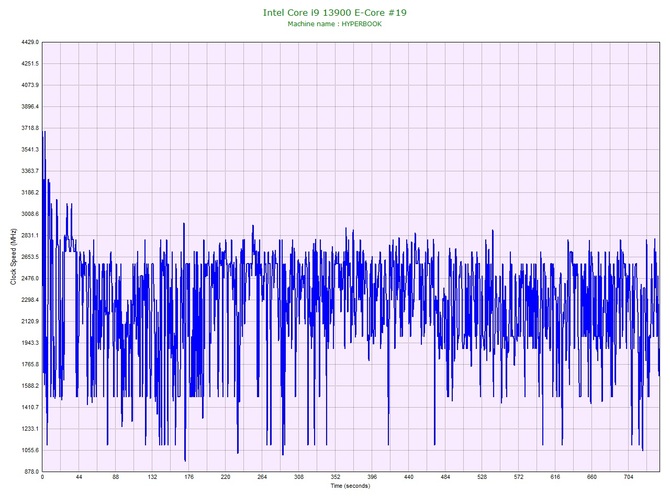
Task: Click the 704 tick on the time axis
Action: point(629,477)
